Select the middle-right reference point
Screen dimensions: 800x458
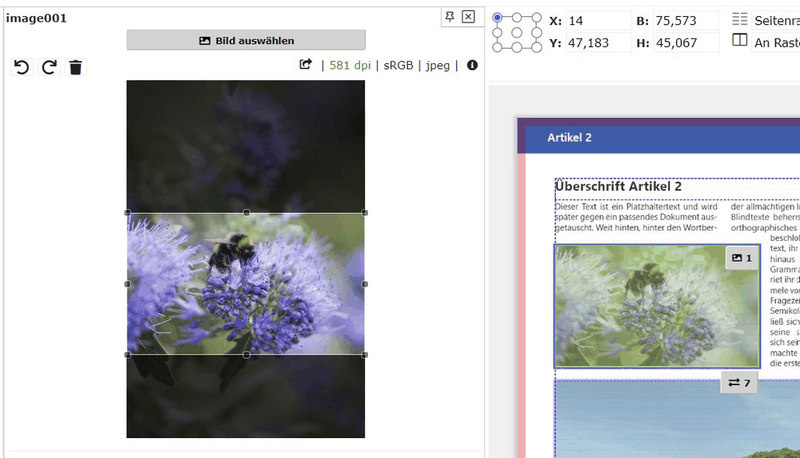coord(536,33)
